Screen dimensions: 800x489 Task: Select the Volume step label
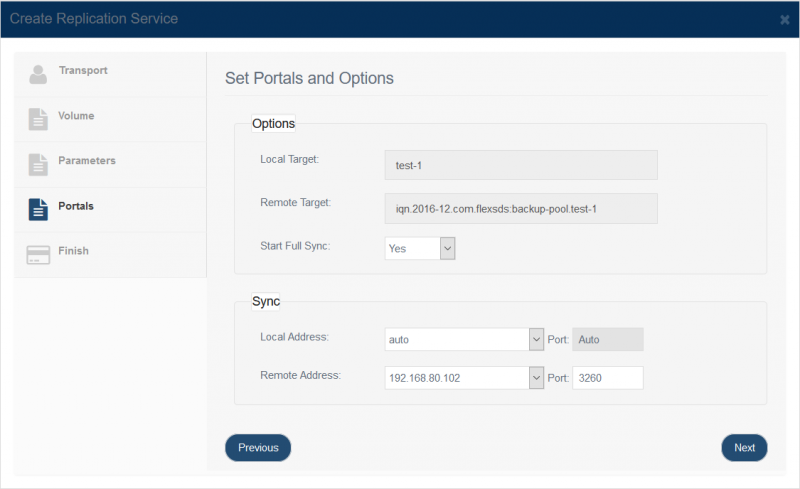click(76, 116)
